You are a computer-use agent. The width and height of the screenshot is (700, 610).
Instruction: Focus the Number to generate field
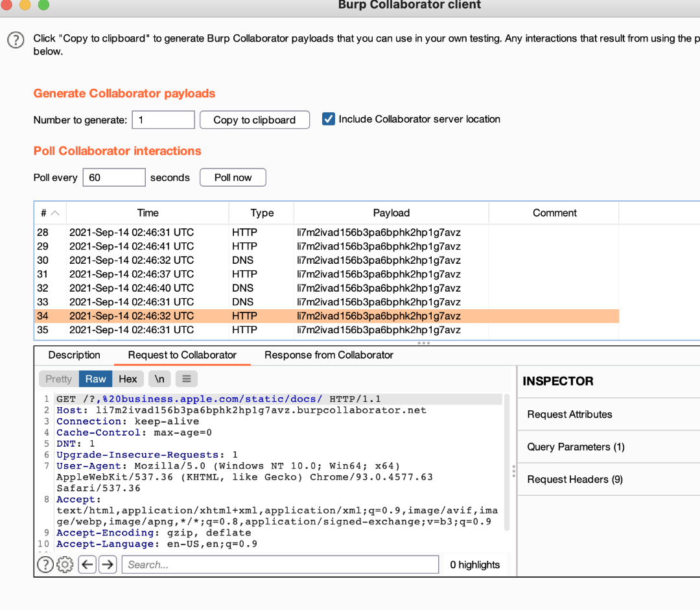[163, 120]
